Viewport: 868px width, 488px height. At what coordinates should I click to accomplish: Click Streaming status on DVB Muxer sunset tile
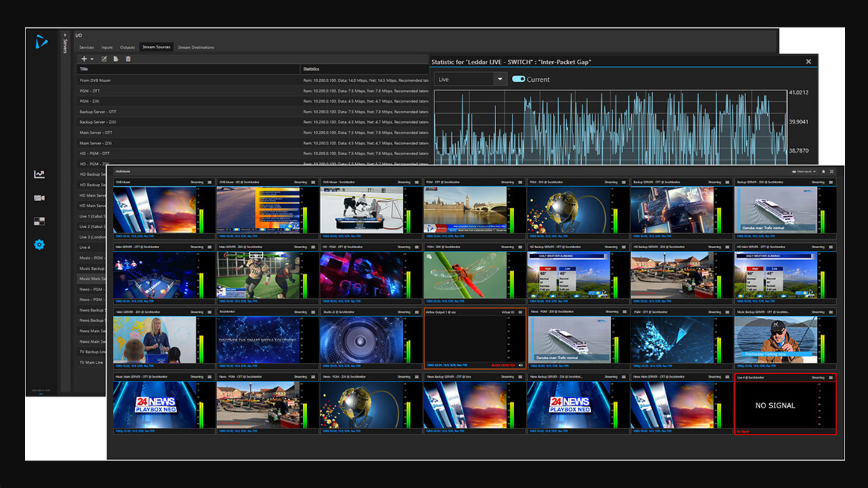[197, 182]
